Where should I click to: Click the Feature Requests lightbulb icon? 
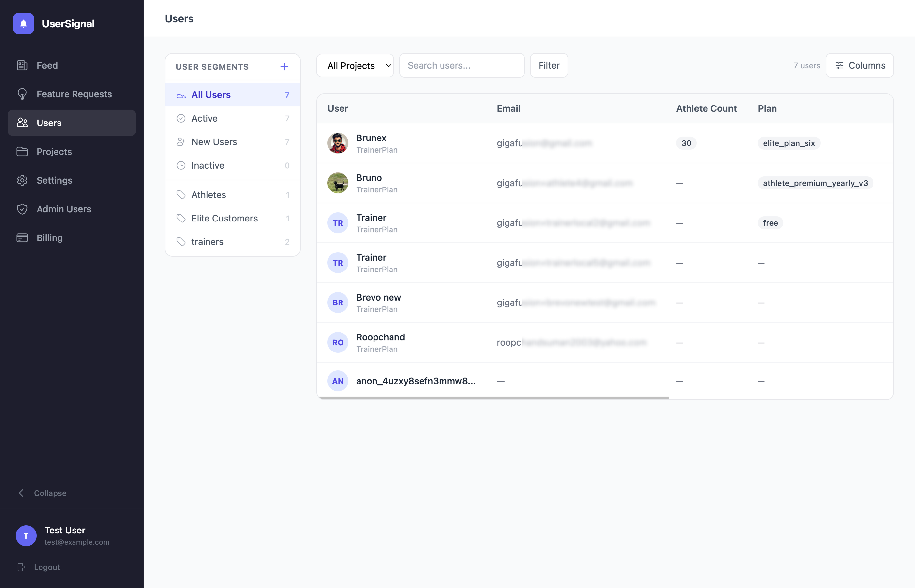(22, 94)
